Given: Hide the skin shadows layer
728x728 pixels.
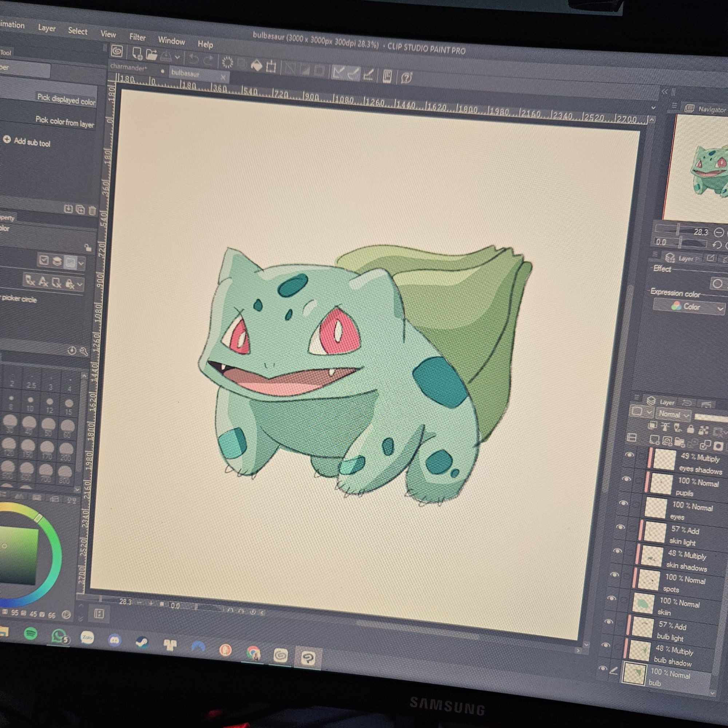Looking at the screenshot, I should point(617,551).
